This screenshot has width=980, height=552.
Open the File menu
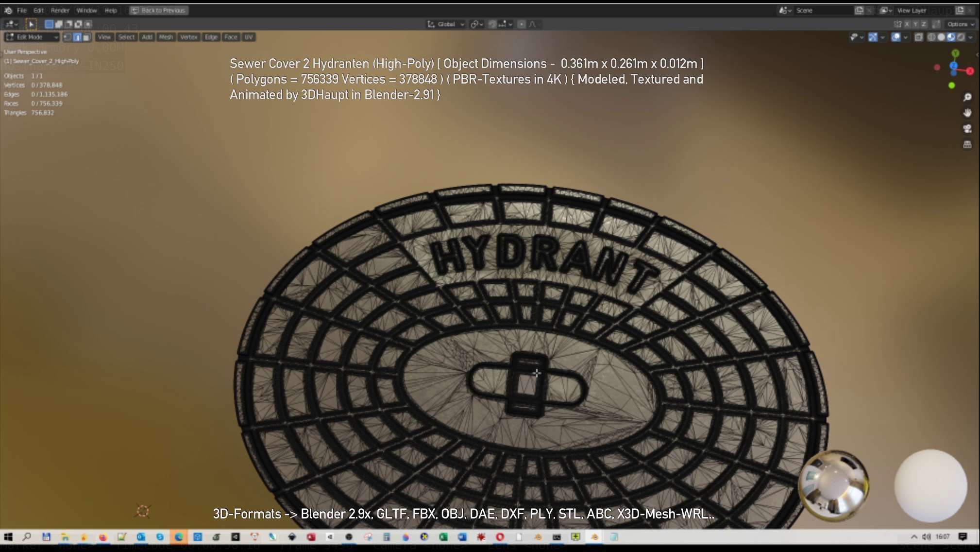(22, 10)
